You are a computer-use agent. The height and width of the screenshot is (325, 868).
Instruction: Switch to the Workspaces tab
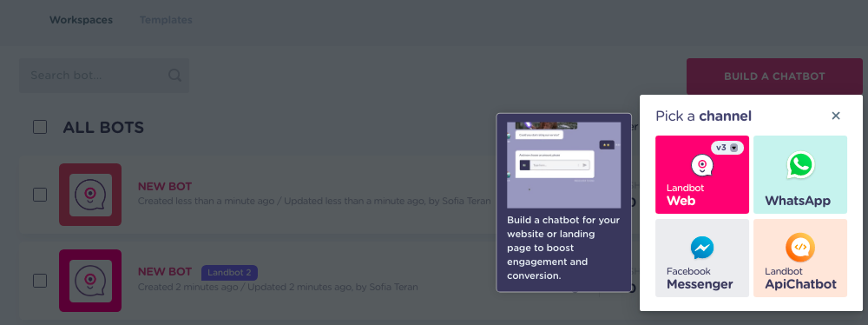(x=81, y=20)
